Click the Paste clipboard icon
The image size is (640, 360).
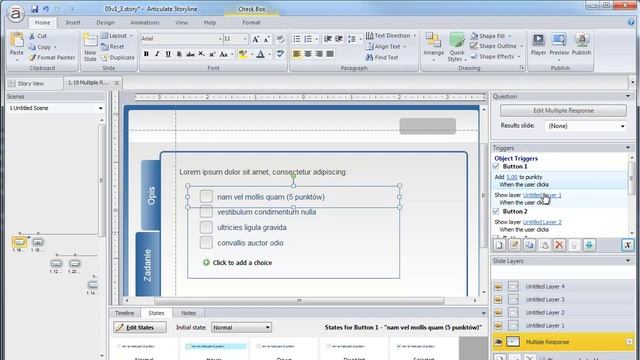[x=17, y=40]
